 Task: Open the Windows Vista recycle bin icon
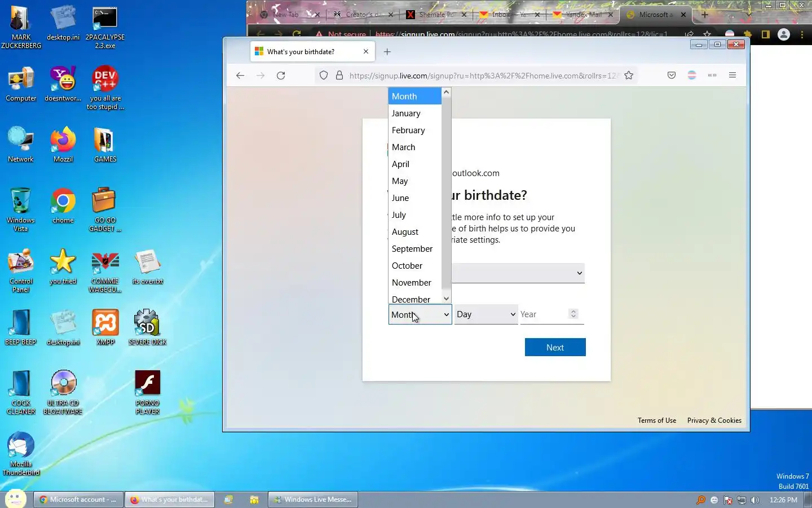coord(21,209)
